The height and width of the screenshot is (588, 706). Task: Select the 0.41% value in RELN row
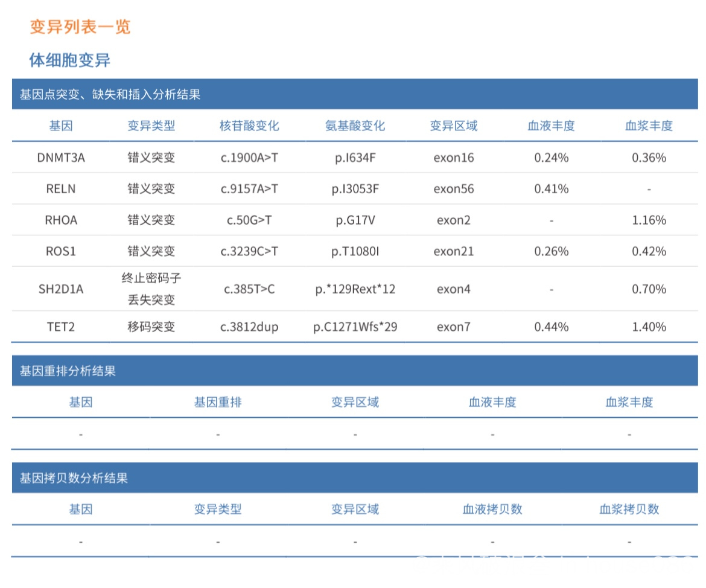pyautogui.click(x=551, y=189)
